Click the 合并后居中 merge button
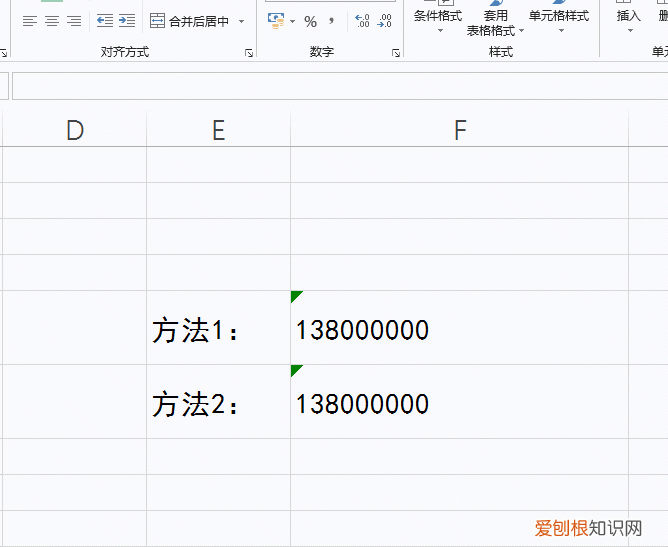The width and height of the screenshot is (668, 547). (190, 21)
